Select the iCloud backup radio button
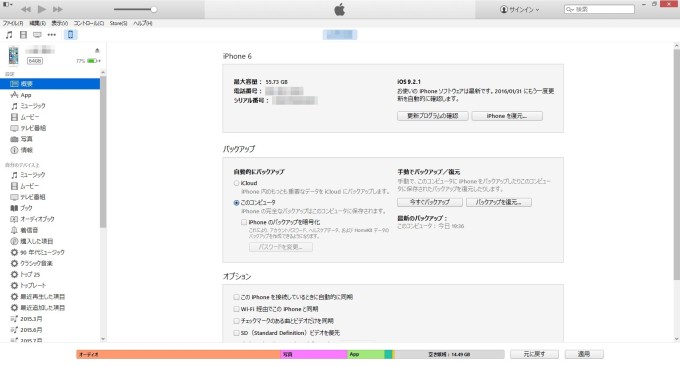The image size is (680, 366). pos(236,183)
